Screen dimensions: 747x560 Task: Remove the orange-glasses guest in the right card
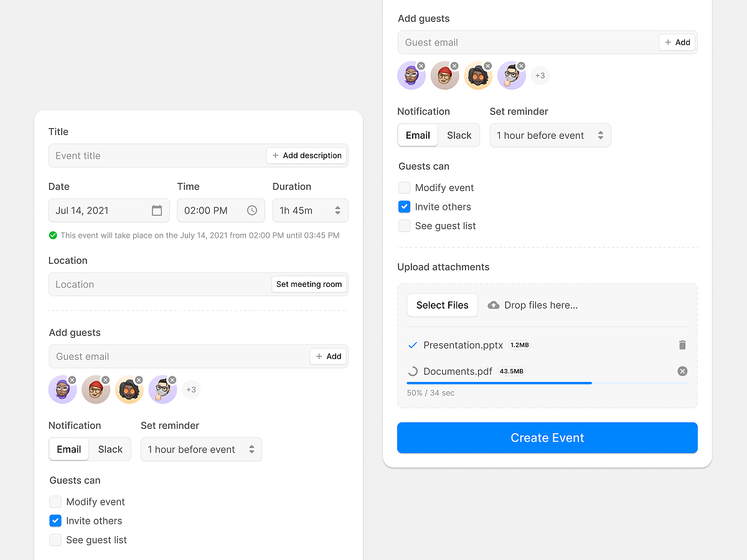(488, 66)
